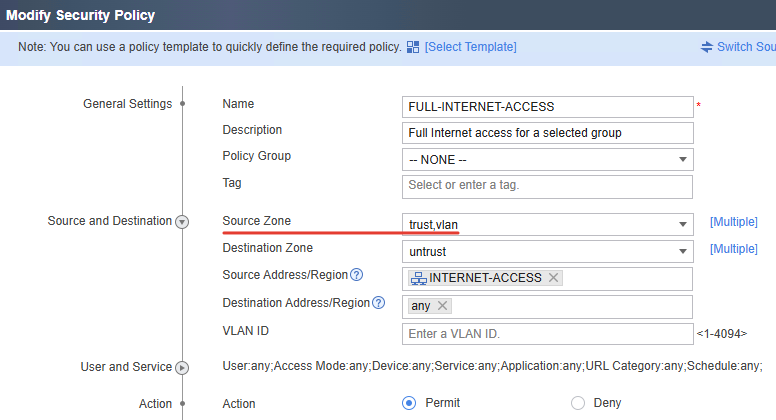The image size is (776, 420).
Task: Remove the 'any' destination address tag
Action: tap(442, 306)
